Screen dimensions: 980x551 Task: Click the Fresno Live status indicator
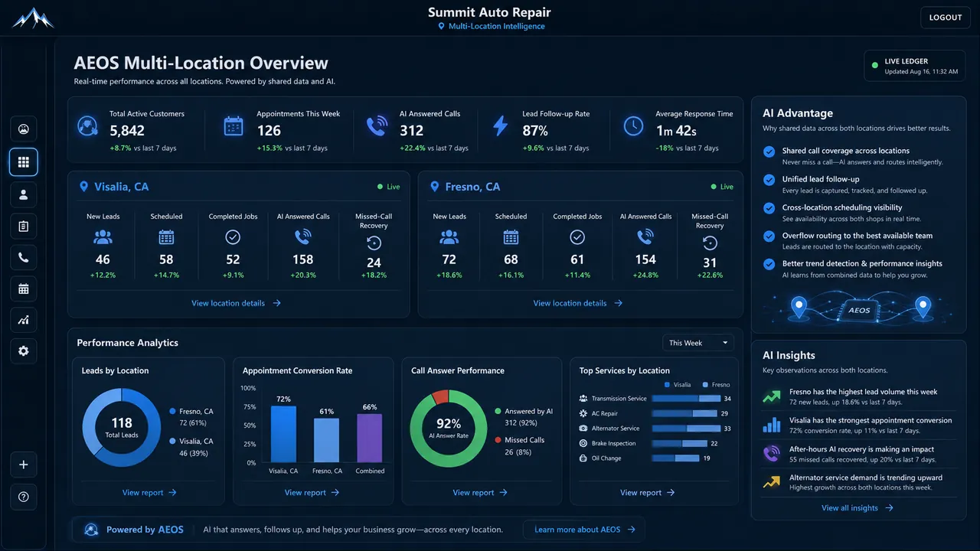click(722, 187)
